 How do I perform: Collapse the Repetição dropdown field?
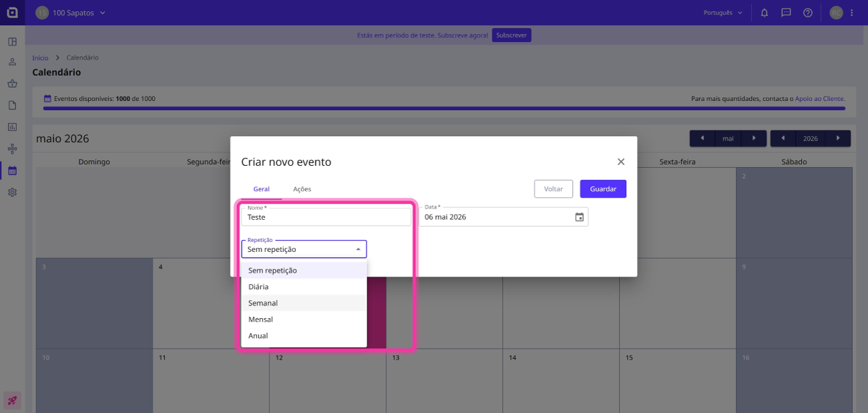(x=304, y=249)
